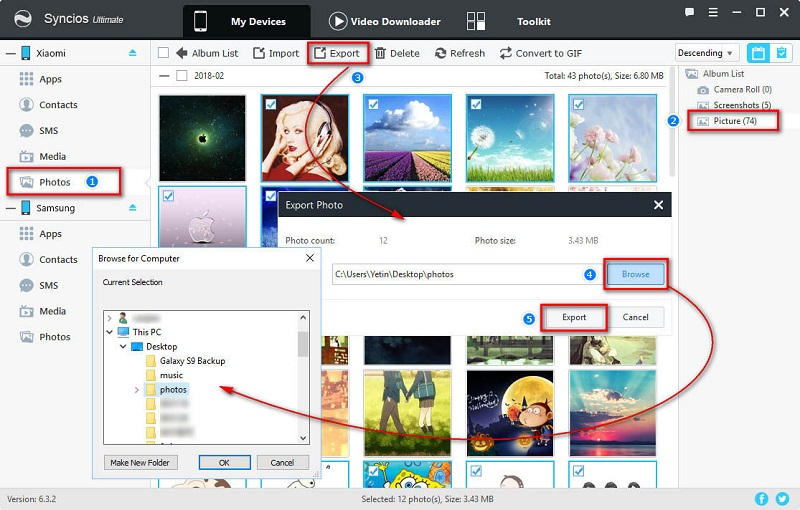Uncheck the dandelion sky photo

tap(476, 104)
